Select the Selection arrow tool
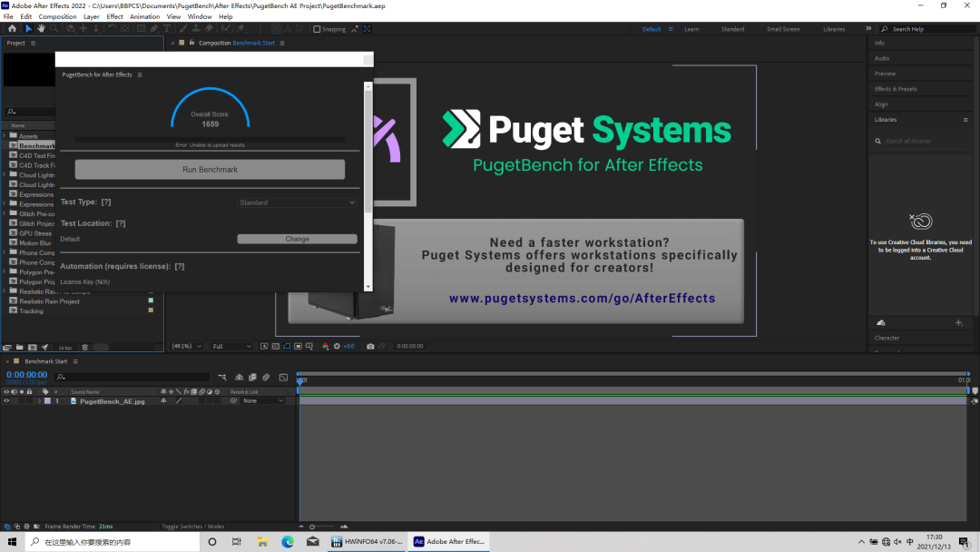Screen dimensions: 980x552 [28, 29]
